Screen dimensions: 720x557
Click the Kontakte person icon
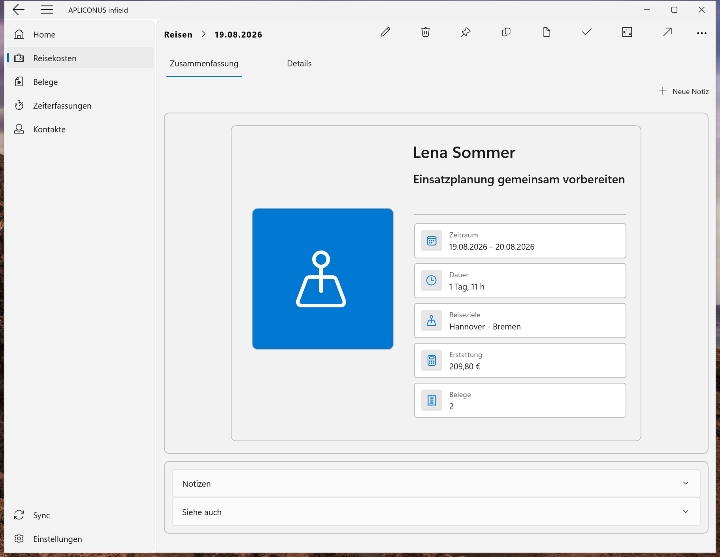19,129
